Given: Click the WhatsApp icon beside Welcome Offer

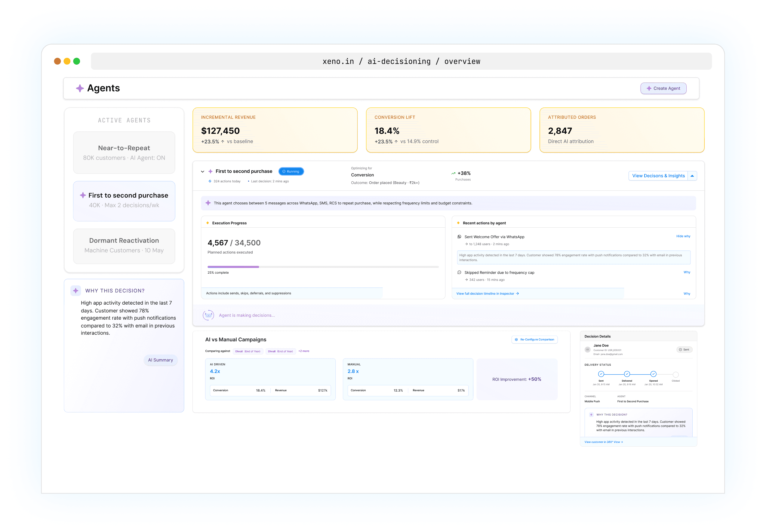Looking at the screenshot, I should pyautogui.click(x=459, y=237).
